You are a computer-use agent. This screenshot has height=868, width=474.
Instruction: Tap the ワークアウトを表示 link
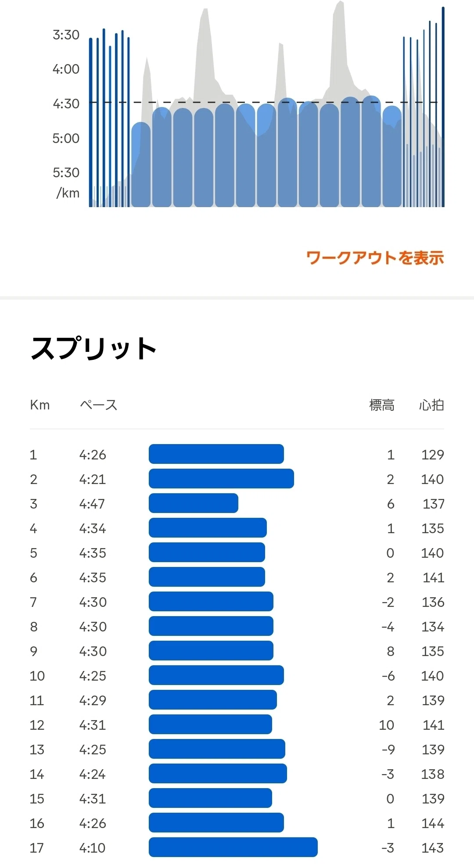point(375,258)
